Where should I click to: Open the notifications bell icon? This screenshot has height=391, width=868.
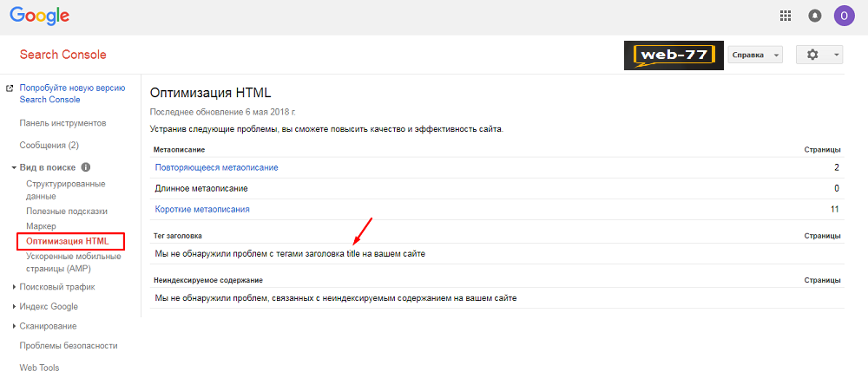tap(815, 16)
